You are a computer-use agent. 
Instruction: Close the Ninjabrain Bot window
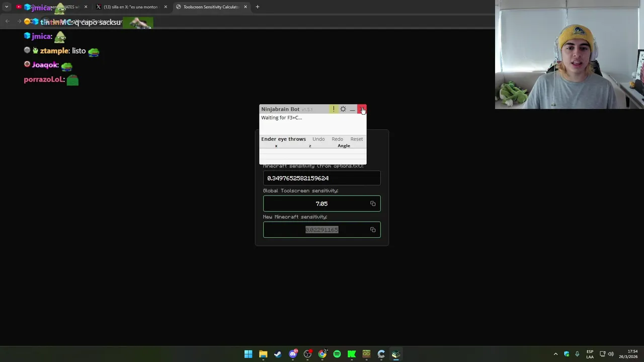pos(362,109)
